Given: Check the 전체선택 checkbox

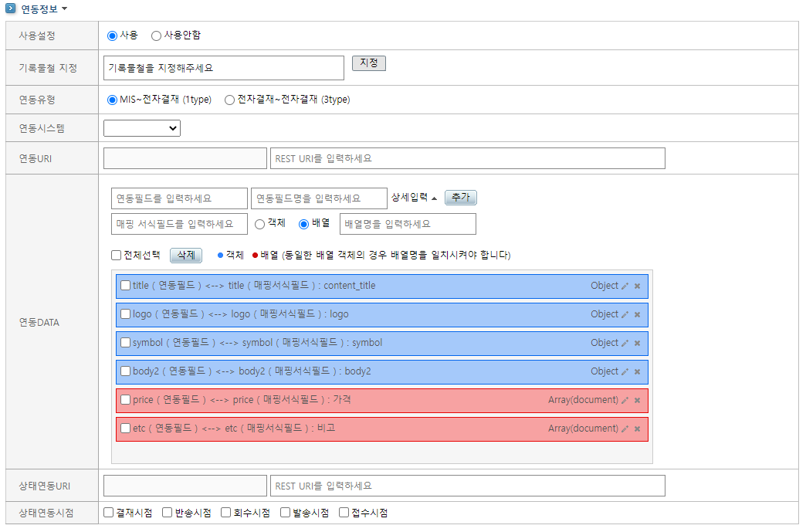Looking at the screenshot, I should pos(117,255).
